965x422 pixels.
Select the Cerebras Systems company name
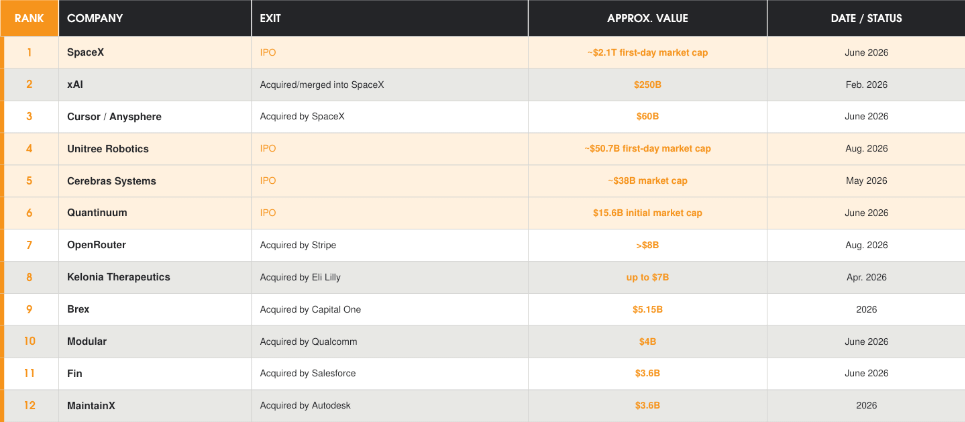tap(111, 181)
